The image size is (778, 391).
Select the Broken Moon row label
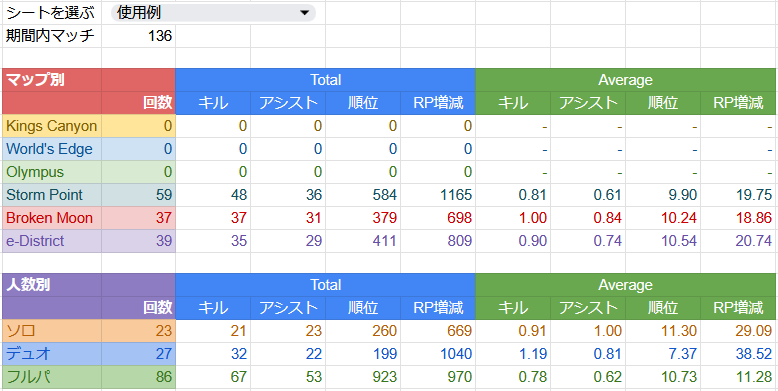52,218
